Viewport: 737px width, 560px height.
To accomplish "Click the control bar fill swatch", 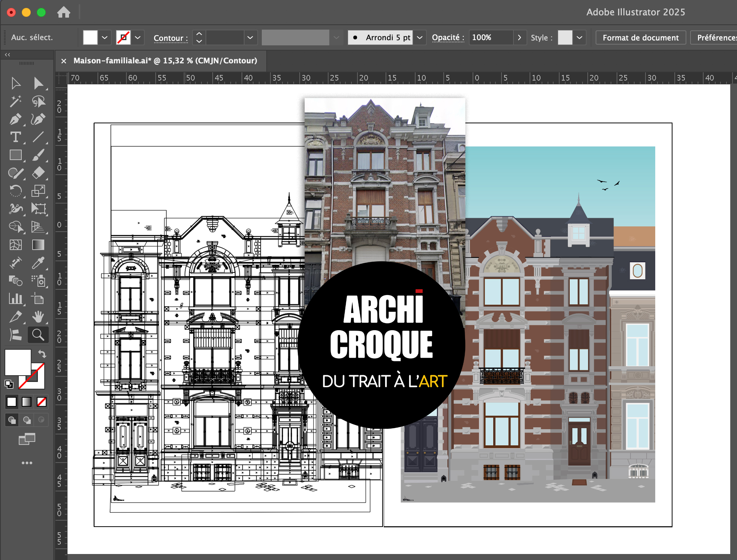I will click(90, 37).
